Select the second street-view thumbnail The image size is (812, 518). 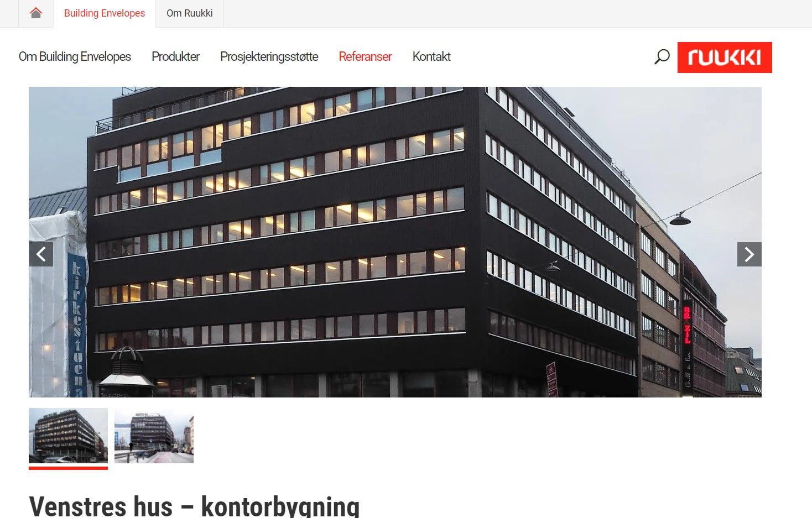154,436
